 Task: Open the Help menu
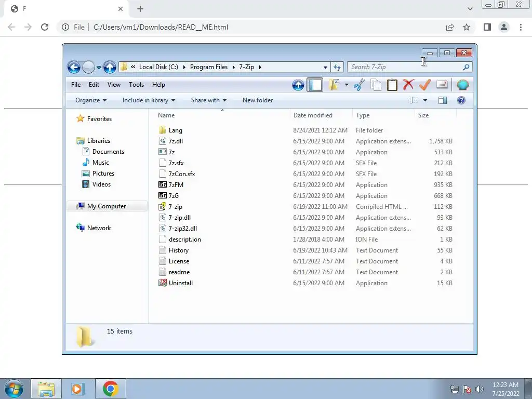(158, 85)
